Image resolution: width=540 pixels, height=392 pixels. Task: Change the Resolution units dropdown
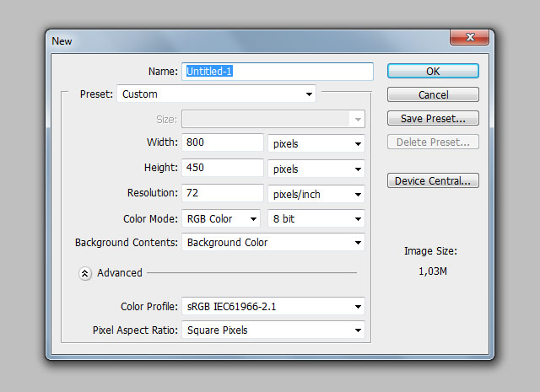coord(316,194)
